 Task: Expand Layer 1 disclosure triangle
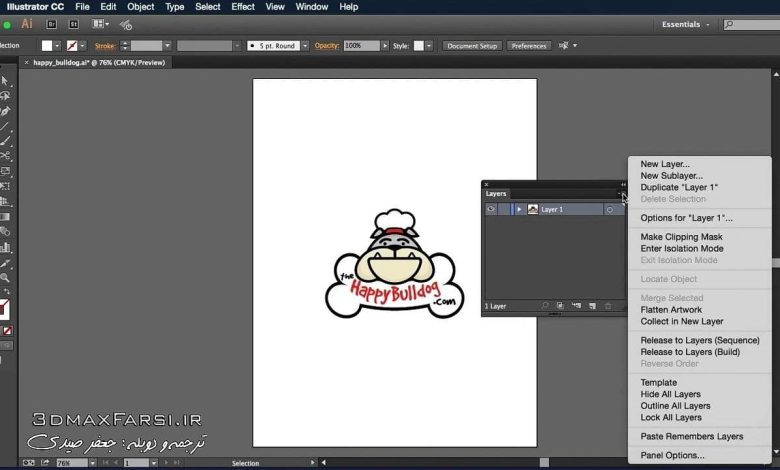519,209
